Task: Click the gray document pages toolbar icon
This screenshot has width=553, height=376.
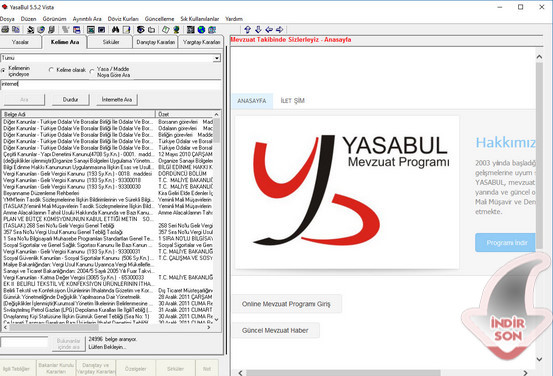Action: click(x=51, y=30)
